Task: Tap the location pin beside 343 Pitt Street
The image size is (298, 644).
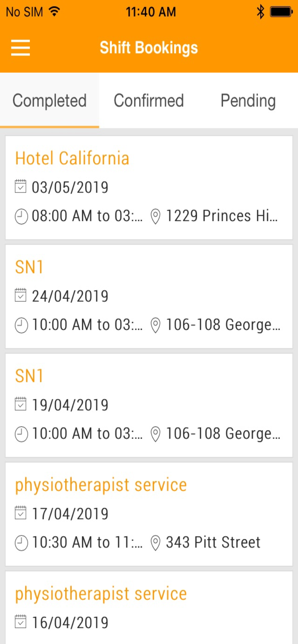Action: (x=155, y=543)
